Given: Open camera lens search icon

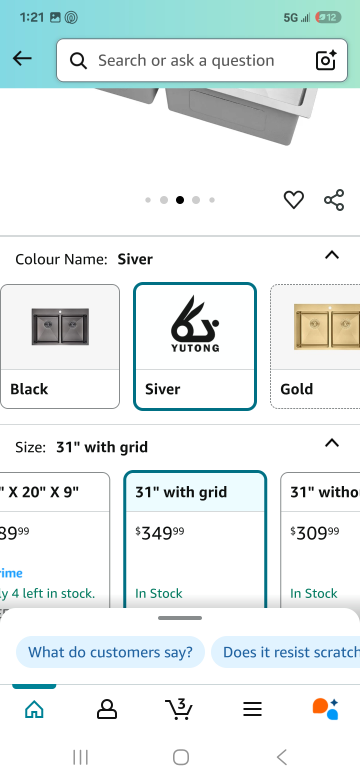Looking at the screenshot, I should [326, 60].
